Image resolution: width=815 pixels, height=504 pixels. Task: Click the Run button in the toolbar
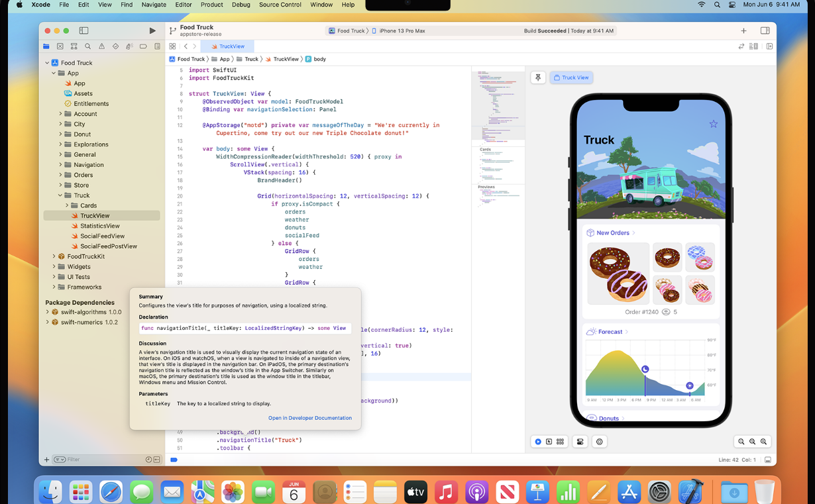pyautogui.click(x=152, y=30)
